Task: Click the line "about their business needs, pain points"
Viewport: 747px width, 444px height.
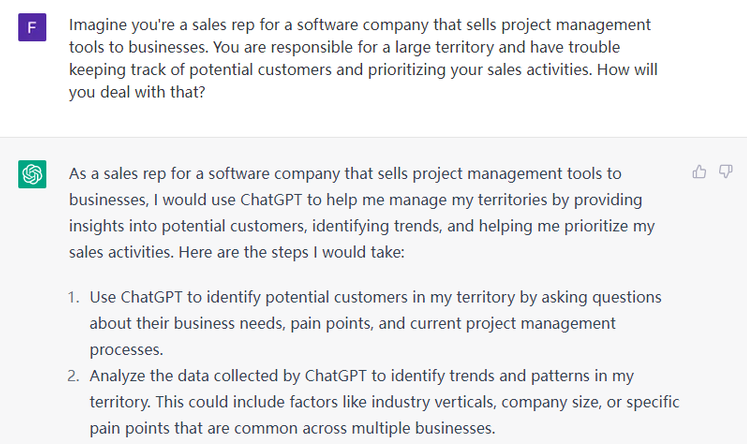Action: click(352, 324)
